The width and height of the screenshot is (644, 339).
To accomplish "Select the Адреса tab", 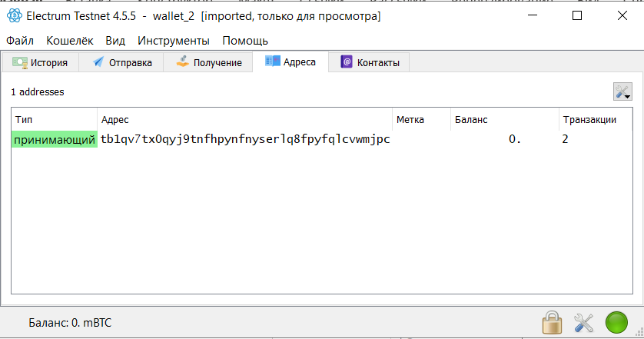I will 290,61.
